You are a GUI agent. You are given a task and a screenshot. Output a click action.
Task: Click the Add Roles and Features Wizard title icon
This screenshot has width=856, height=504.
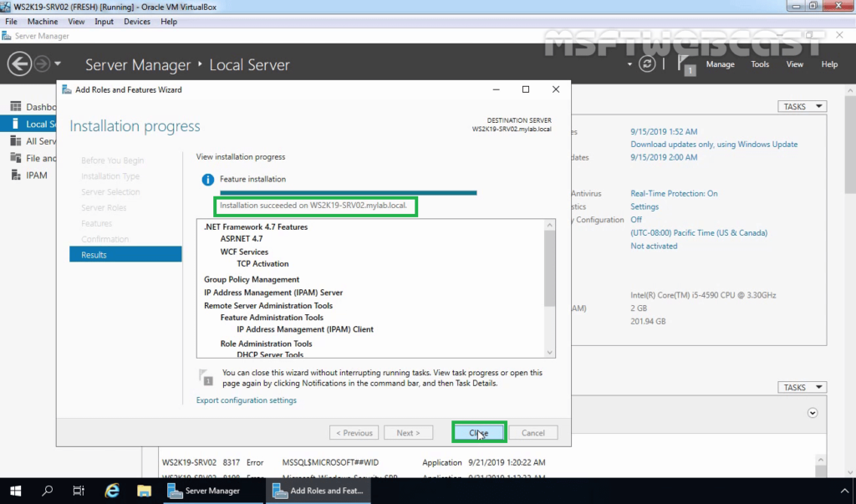point(67,89)
